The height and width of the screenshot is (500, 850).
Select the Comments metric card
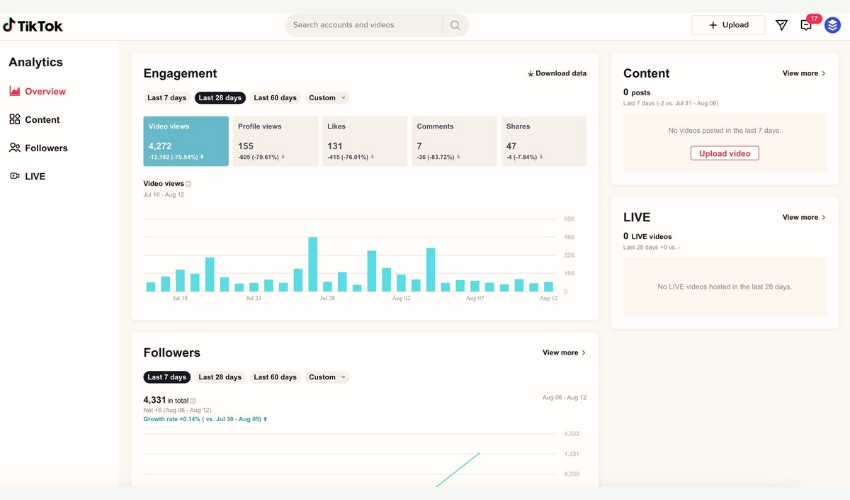pyautogui.click(x=454, y=141)
